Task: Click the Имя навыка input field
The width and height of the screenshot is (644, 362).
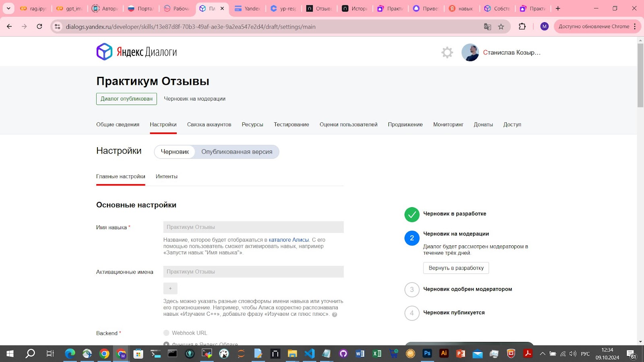Action: 254,227
